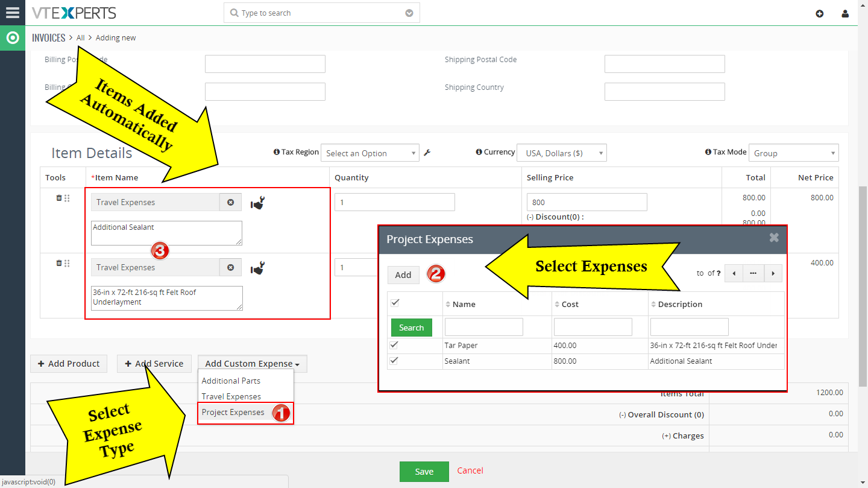Click the first item Quantity field

(395, 202)
